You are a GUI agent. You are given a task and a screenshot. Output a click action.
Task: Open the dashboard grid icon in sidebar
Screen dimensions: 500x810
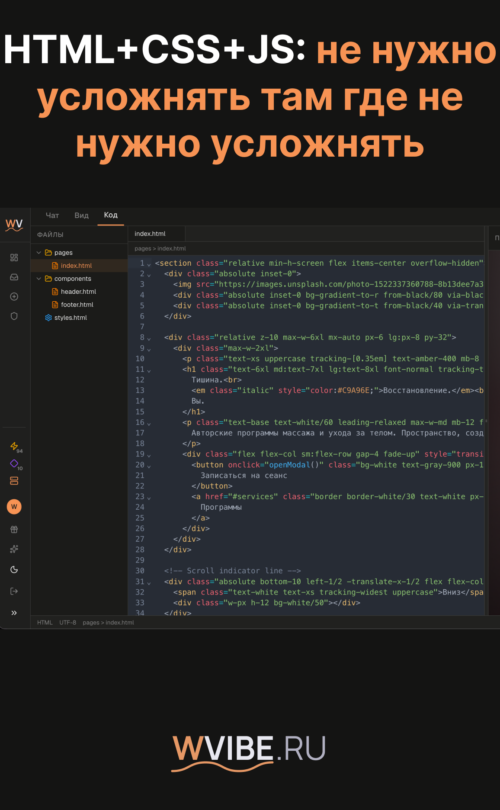click(14, 257)
